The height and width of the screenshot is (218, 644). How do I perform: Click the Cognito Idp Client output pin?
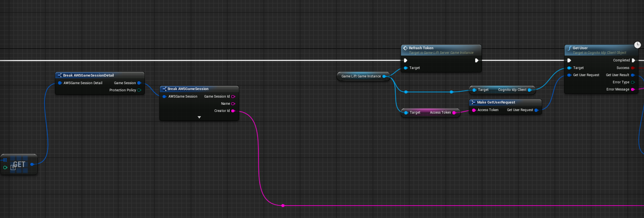(x=529, y=90)
